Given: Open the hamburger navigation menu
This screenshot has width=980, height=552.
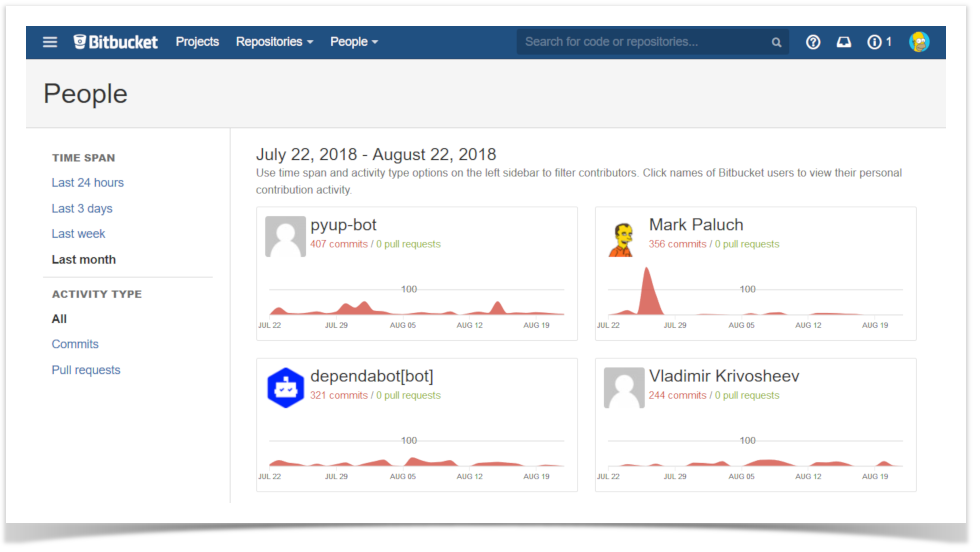Looking at the screenshot, I should pyautogui.click(x=50, y=42).
